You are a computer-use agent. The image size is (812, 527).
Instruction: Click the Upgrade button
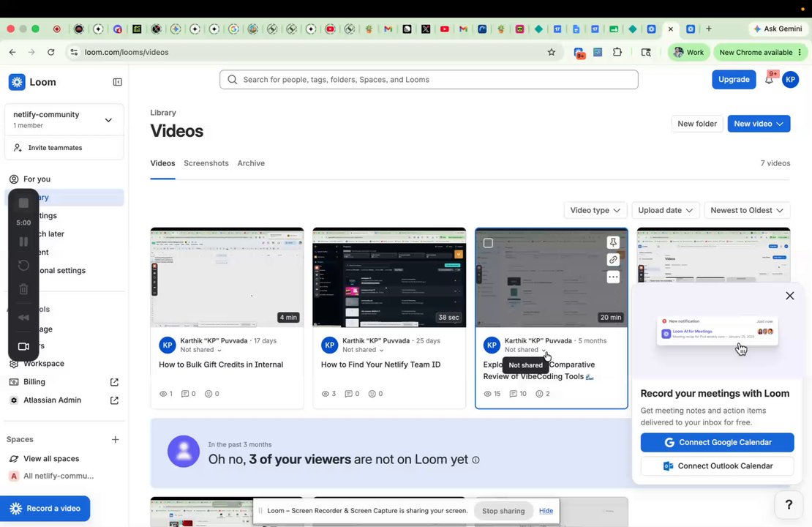(x=734, y=79)
